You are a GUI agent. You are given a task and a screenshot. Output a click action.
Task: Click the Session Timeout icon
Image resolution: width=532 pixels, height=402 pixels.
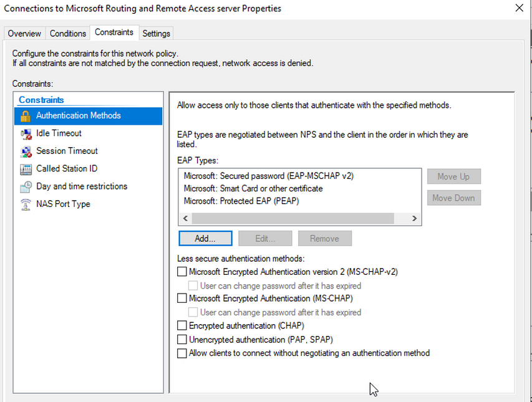pos(26,151)
